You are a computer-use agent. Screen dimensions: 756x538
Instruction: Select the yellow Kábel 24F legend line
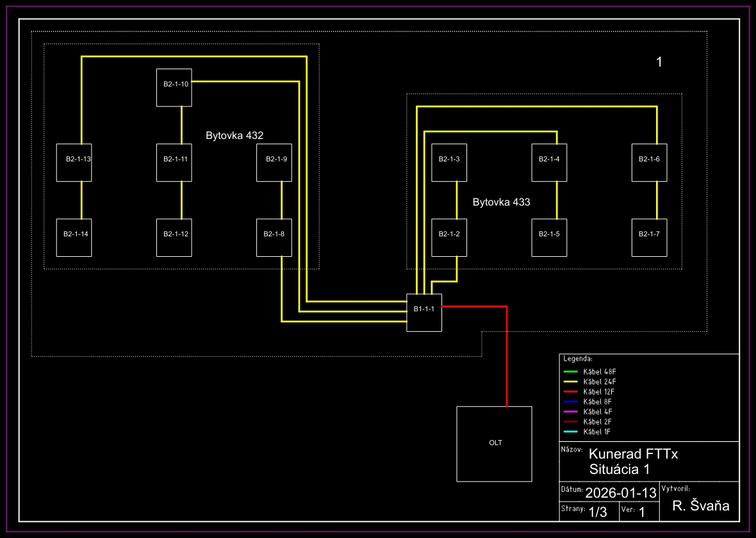click(x=570, y=382)
